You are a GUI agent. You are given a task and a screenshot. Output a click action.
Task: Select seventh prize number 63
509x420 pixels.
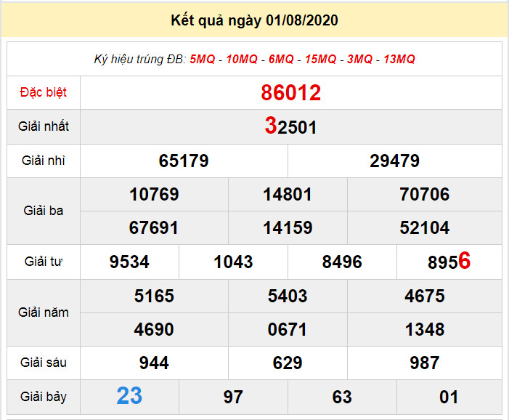[342, 397]
